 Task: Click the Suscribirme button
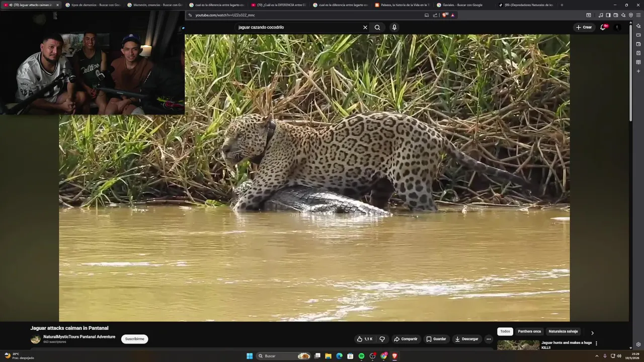134,339
